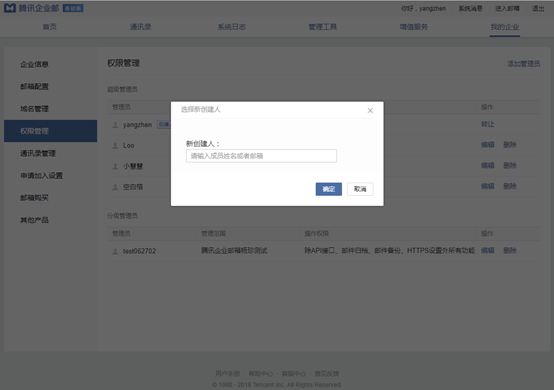Click the user icon beside Loo
Image resolution: width=554 pixels, height=390 pixels.
[115, 146]
